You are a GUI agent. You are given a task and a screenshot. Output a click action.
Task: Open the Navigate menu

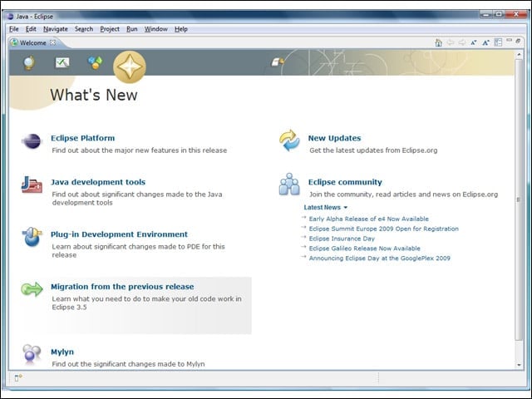point(56,29)
